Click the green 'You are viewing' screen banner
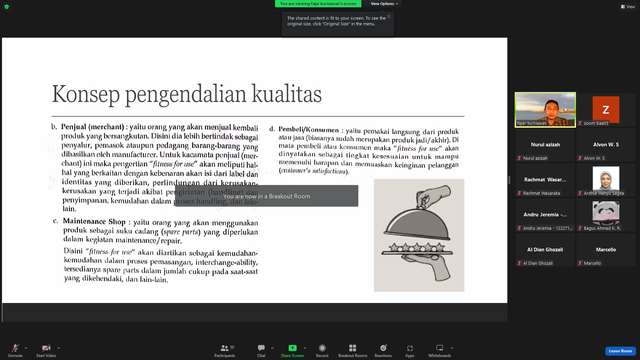640x360 pixels. click(318, 4)
